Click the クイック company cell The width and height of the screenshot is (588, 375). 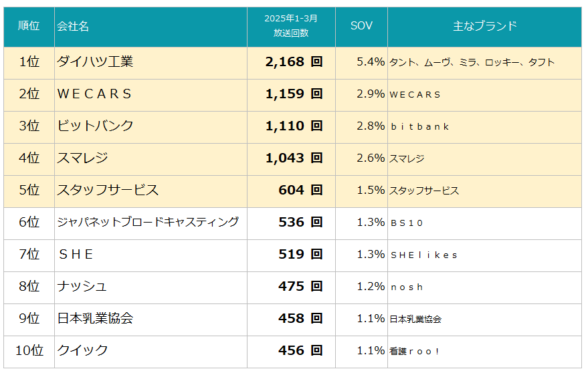click(151, 352)
